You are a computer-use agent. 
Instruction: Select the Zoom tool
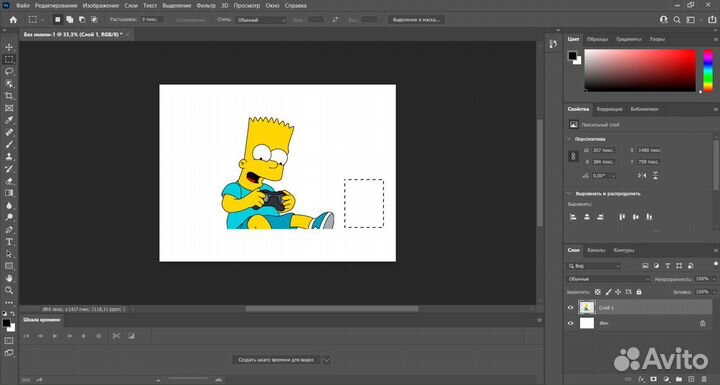point(9,290)
